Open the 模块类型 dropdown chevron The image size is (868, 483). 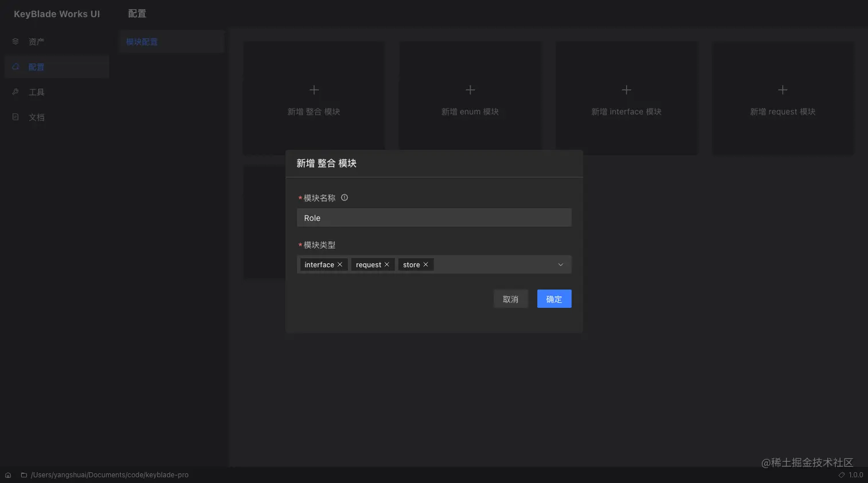560,264
